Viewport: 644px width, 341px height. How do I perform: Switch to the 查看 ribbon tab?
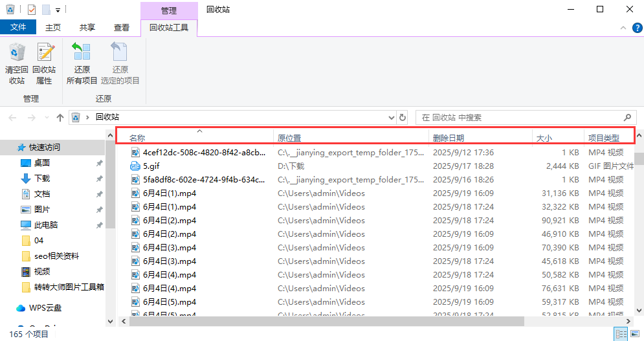pyautogui.click(x=121, y=27)
